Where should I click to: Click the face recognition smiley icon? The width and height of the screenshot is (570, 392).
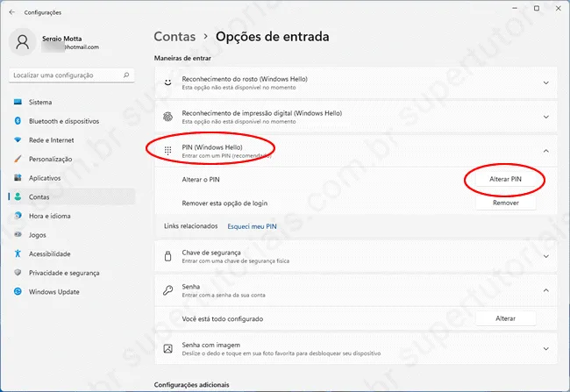tap(167, 82)
